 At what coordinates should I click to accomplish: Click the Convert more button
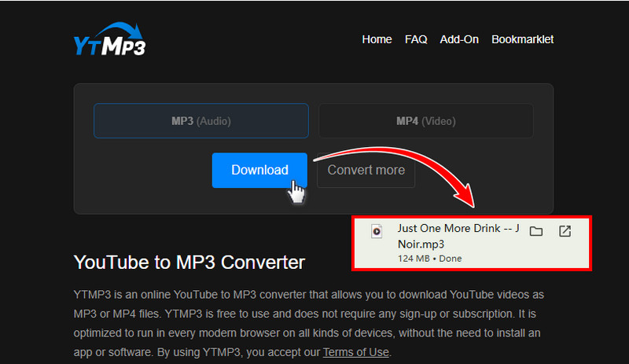click(366, 170)
